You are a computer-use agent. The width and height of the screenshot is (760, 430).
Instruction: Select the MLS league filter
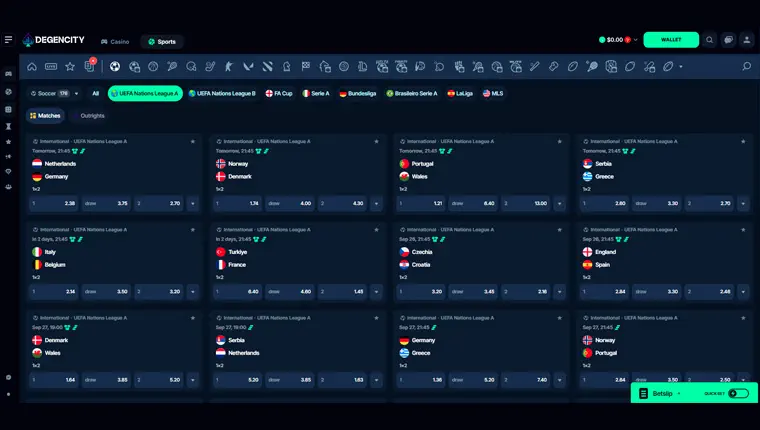click(x=493, y=94)
